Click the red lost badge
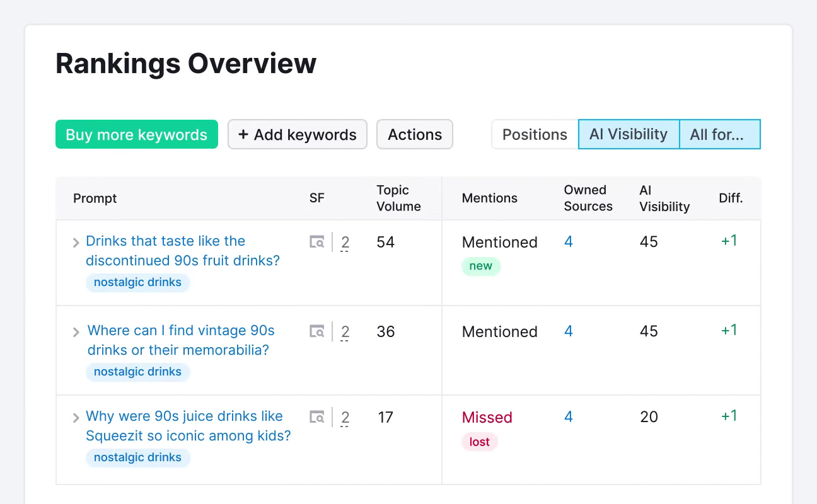 point(479,442)
